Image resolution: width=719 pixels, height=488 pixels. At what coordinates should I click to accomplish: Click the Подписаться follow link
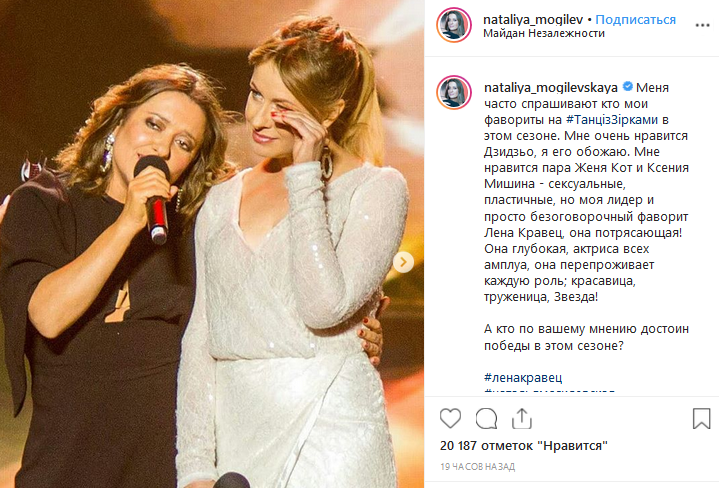635,20
